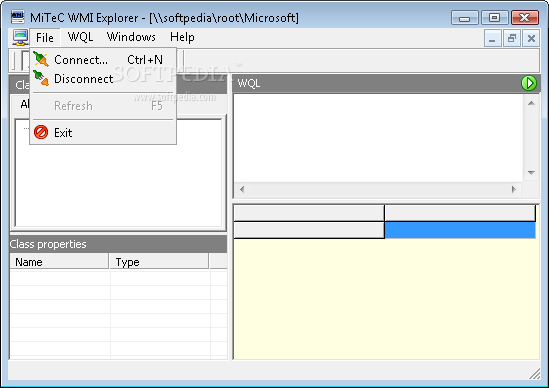Select the blue highlighted results grid cell
This screenshot has width=549, height=388.
pos(460,230)
